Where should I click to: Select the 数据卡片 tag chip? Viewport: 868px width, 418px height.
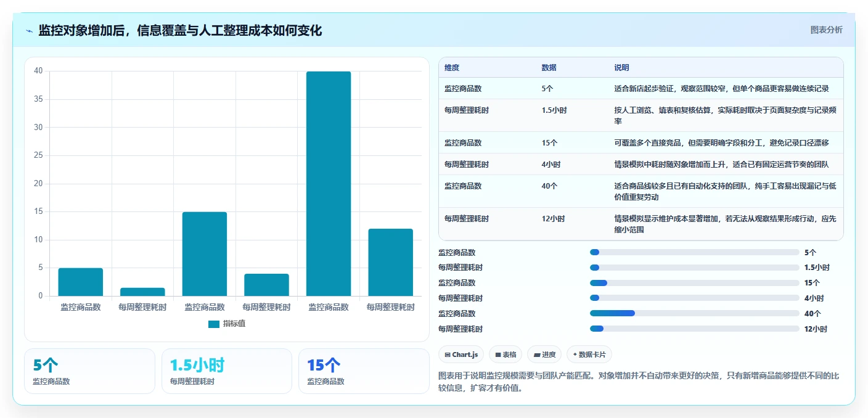pyautogui.click(x=589, y=354)
